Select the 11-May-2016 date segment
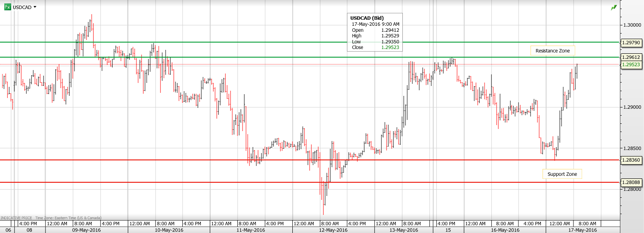This screenshot has height=233, width=644. 251,230
